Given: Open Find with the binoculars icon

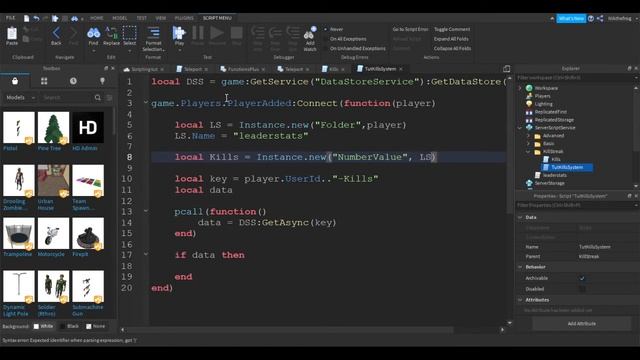Looking at the screenshot, I should 93,33.
